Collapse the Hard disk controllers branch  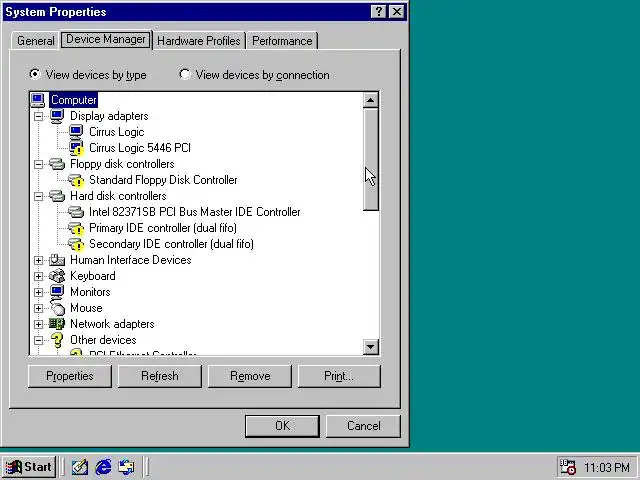pos(38,196)
